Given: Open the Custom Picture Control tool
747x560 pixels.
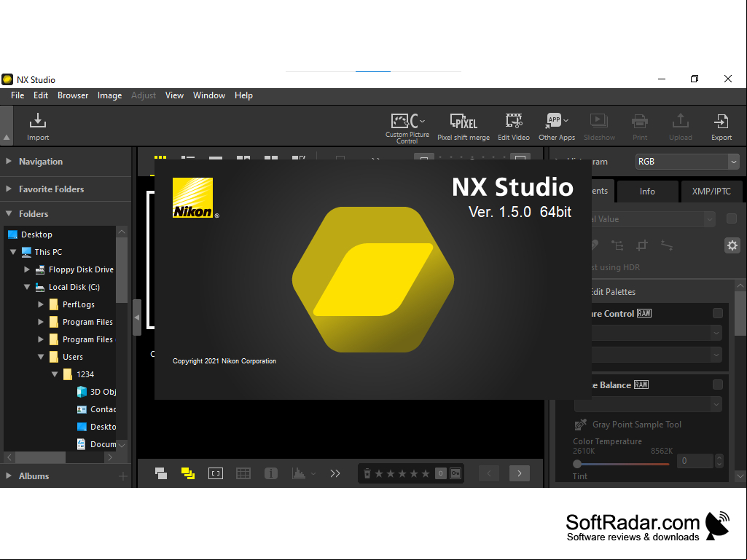Looking at the screenshot, I should coord(407,128).
